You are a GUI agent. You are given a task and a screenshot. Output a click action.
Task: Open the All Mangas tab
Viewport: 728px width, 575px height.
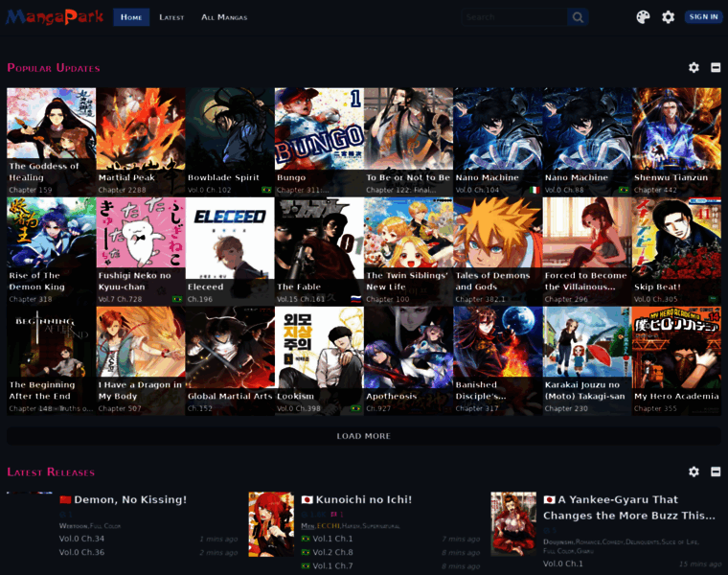click(224, 17)
